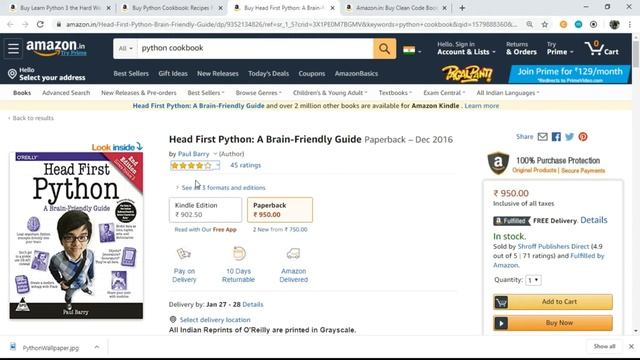Switch to Learn Python 3 the Hard Way tab
Screen dimensions: 640x360
(60, 8)
